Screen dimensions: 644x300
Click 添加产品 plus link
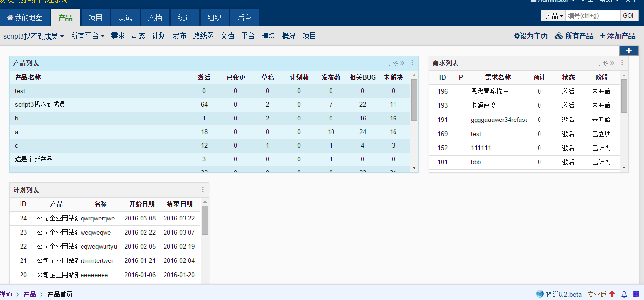point(618,36)
